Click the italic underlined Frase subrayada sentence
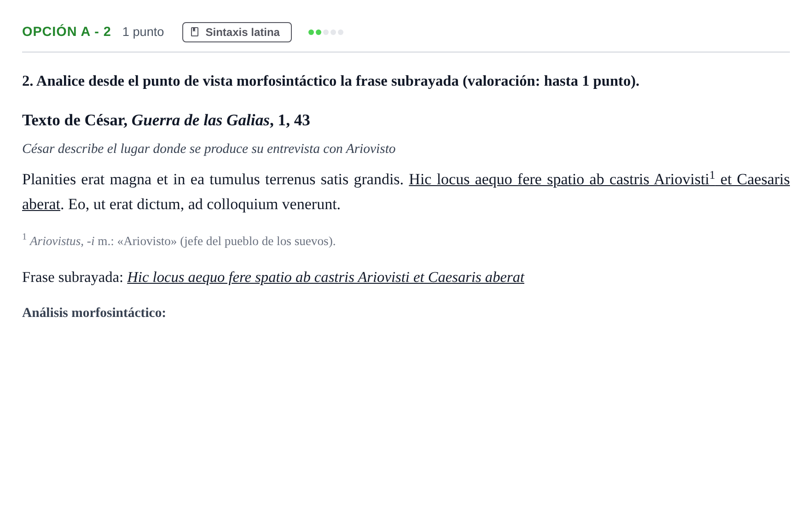812x527 pixels. 325,277
